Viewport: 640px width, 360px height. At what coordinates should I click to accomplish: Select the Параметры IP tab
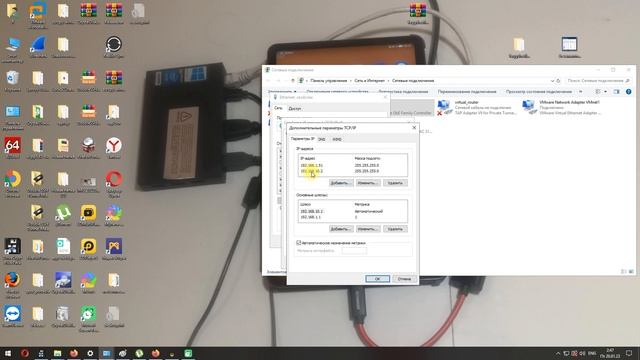click(302, 139)
